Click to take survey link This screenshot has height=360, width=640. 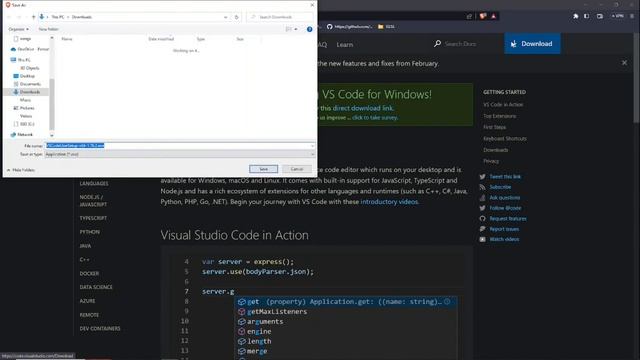click(374, 118)
